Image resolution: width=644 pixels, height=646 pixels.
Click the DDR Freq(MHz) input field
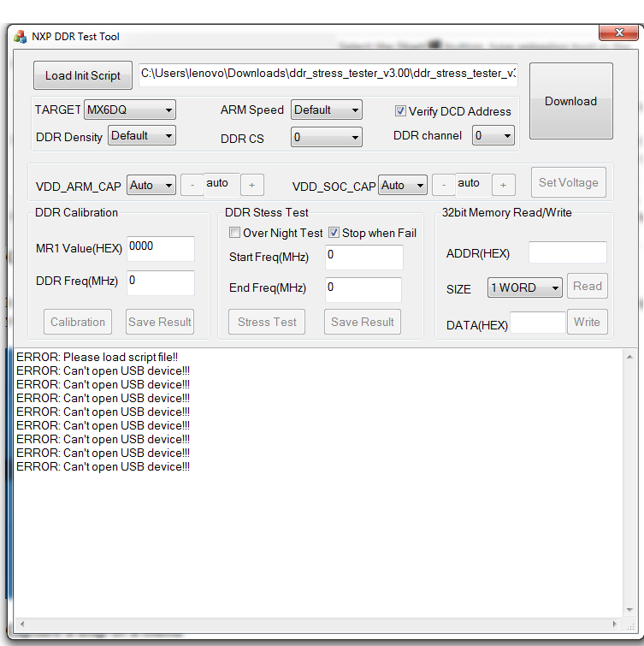point(161,282)
